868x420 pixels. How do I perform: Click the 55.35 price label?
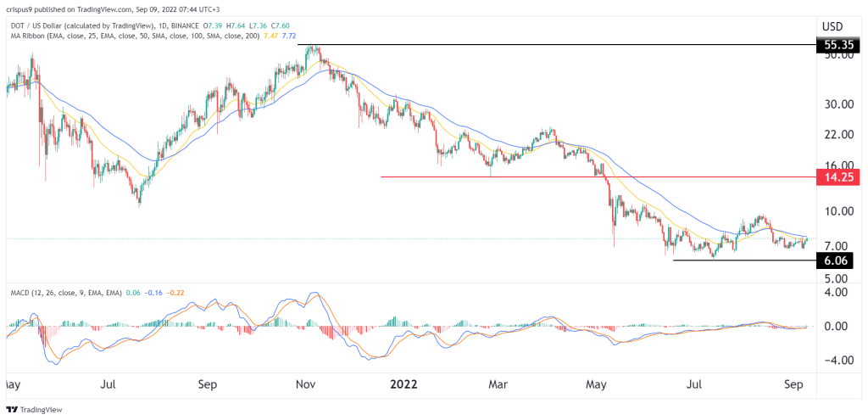[838, 44]
